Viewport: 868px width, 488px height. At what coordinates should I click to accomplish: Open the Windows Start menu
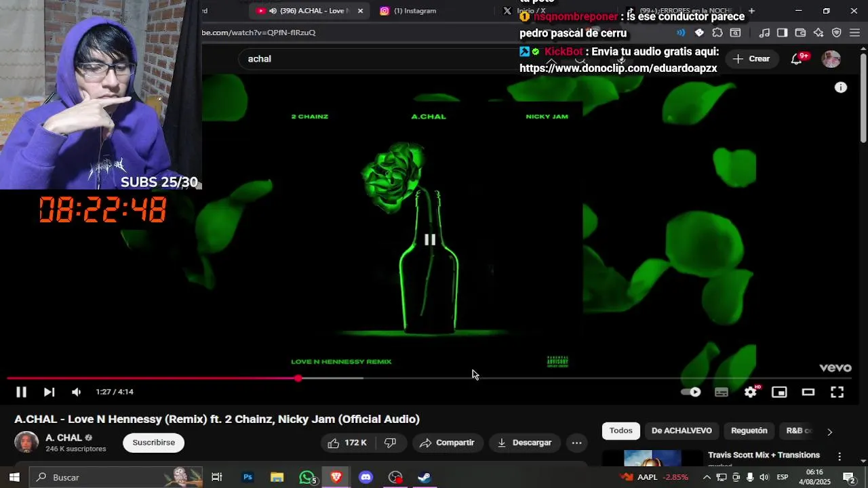point(14,477)
